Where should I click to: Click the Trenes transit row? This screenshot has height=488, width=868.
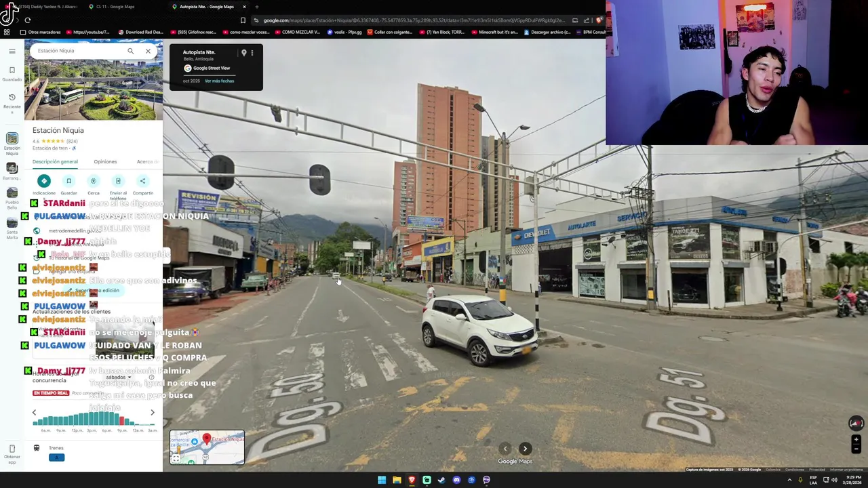(x=94, y=452)
